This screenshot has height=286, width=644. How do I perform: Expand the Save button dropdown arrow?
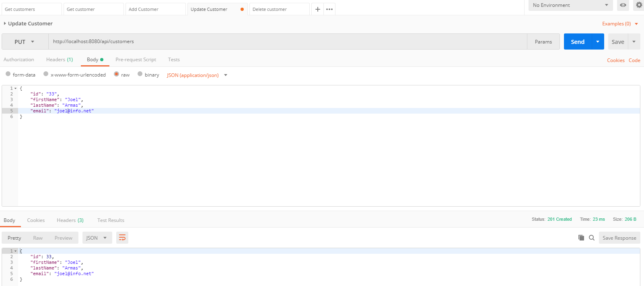[x=634, y=41]
